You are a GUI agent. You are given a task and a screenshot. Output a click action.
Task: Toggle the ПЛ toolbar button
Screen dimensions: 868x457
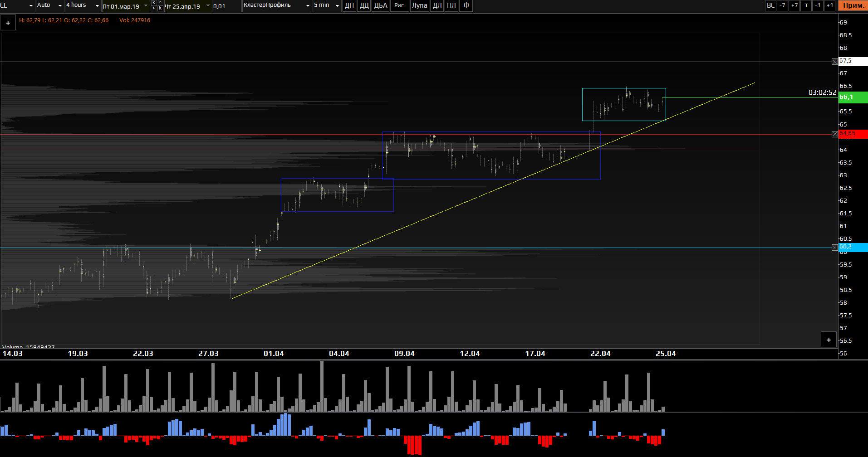coord(451,6)
